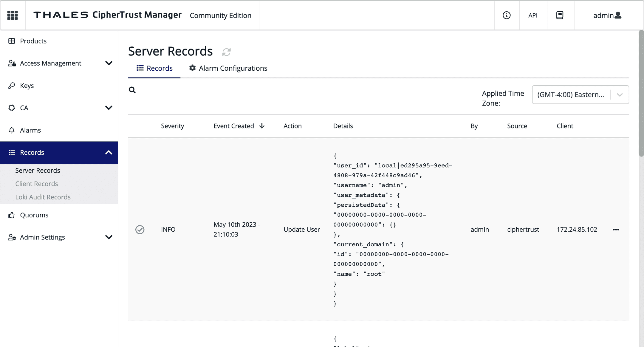Switch to the Alarm Configurations tab

point(228,68)
